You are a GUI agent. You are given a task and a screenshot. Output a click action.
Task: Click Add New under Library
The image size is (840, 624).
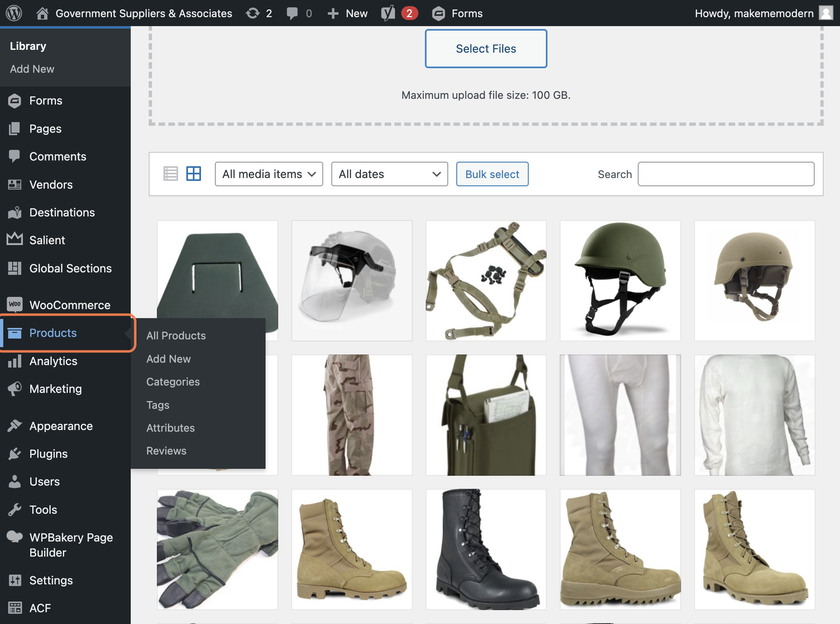point(32,69)
